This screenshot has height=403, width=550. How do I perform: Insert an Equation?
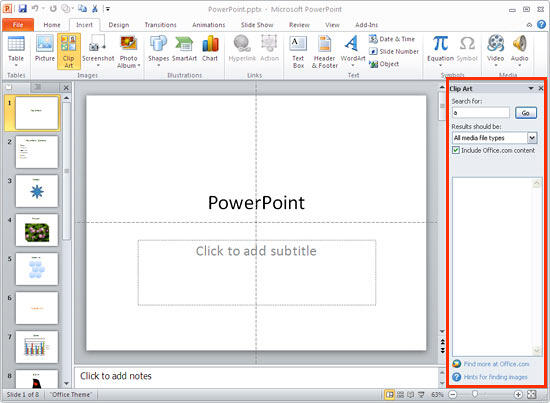(x=440, y=51)
